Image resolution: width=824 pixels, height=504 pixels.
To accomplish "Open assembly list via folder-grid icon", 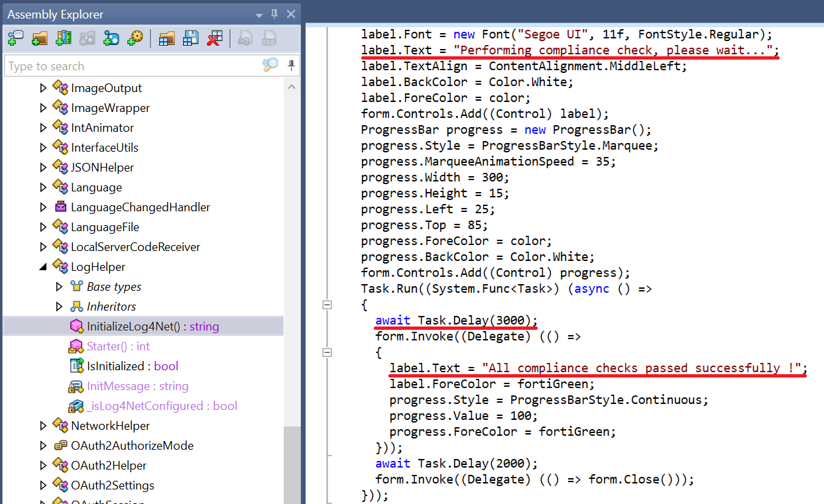I will 166,38.
